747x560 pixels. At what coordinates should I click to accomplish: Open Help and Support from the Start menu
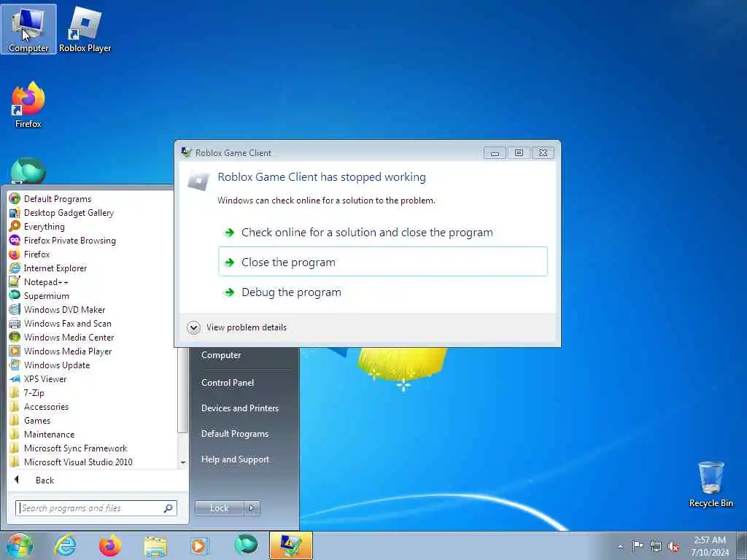(x=235, y=459)
